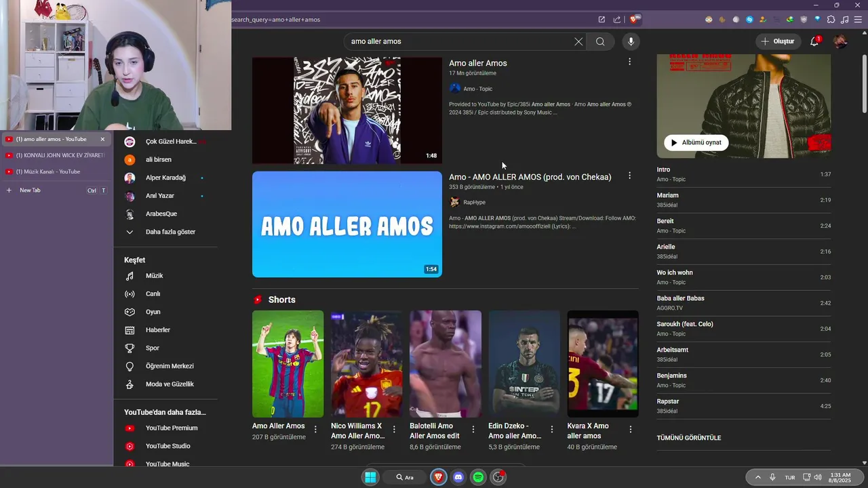Open options menu of Edin Dzeko short
This screenshot has height=488, width=868.
[552, 429]
